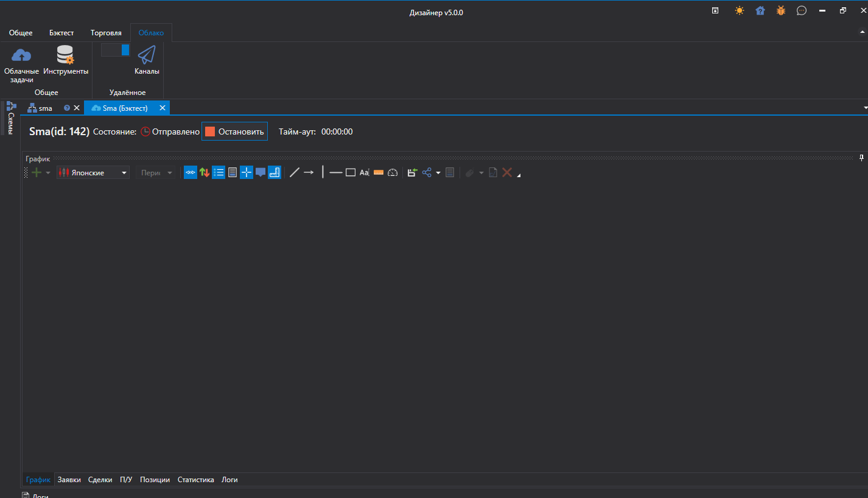Select the diagonal line drawing tool

(295, 173)
